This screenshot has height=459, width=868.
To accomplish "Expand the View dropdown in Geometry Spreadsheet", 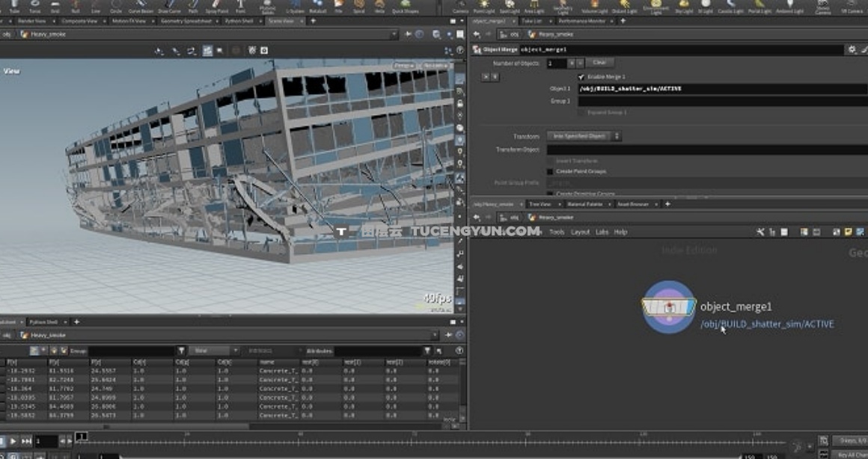I will (x=215, y=351).
